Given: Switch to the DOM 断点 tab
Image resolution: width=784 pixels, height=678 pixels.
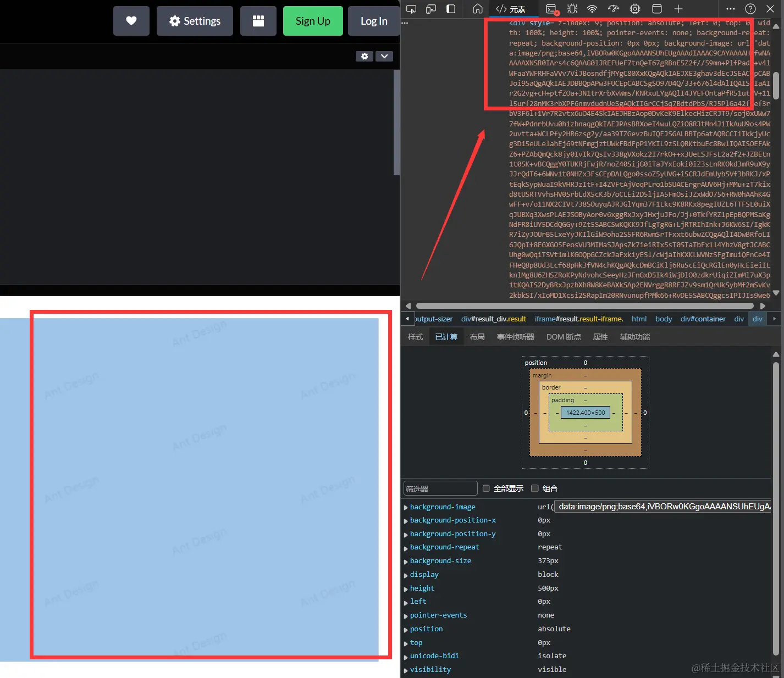Looking at the screenshot, I should (564, 337).
